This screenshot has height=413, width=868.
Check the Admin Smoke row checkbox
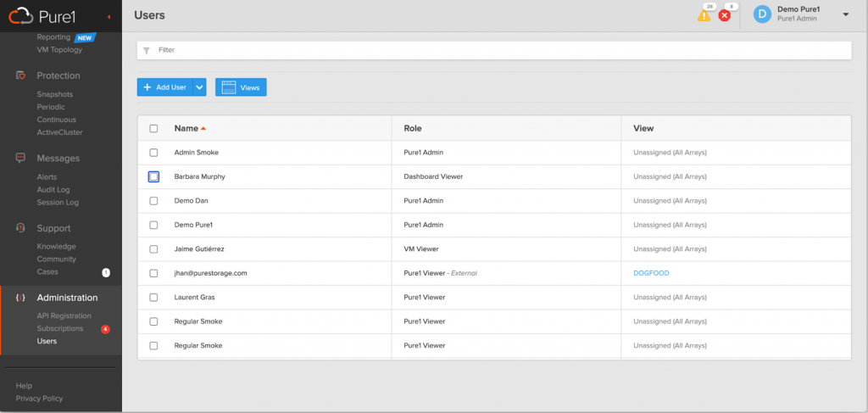153,153
